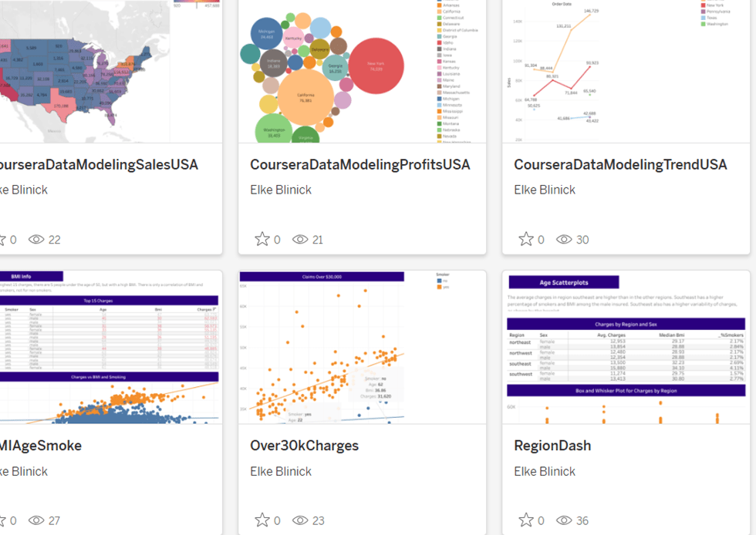The height and width of the screenshot is (535, 756).
Task: Click the eye icon beside 27 views
Action: click(x=36, y=520)
